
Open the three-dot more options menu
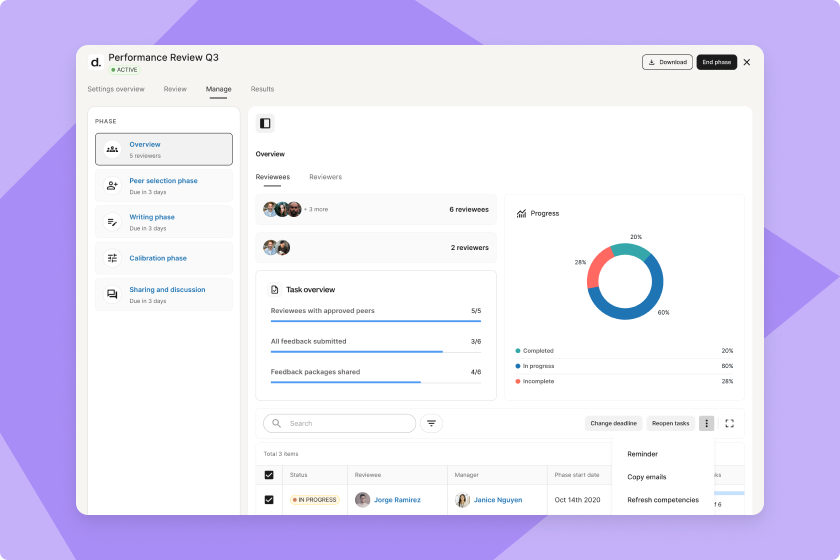[x=706, y=423]
